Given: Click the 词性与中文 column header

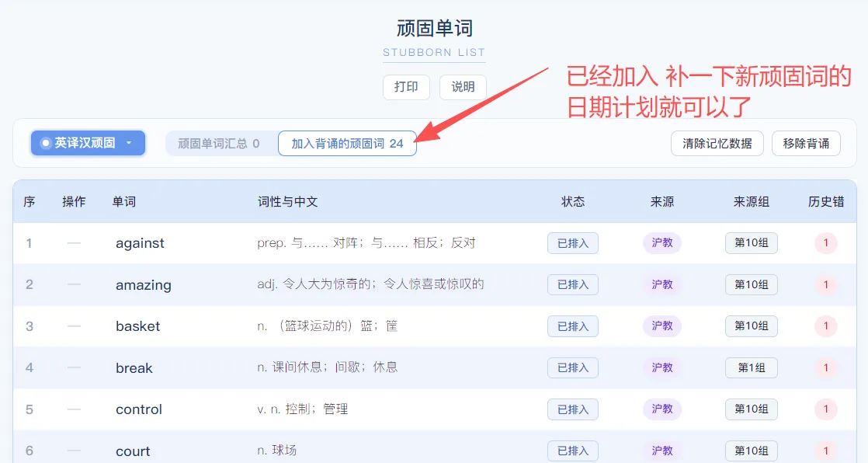Looking at the screenshot, I should (x=288, y=202).
